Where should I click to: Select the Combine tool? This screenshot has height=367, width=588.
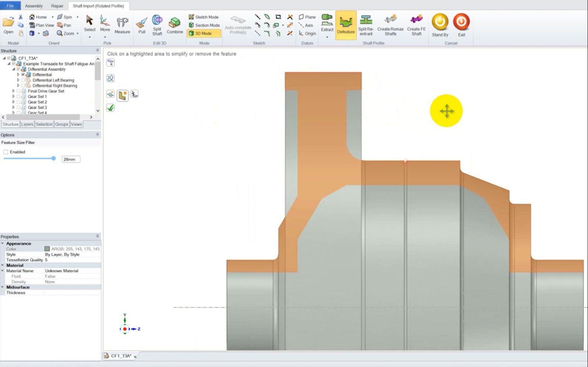coord(175,25)
